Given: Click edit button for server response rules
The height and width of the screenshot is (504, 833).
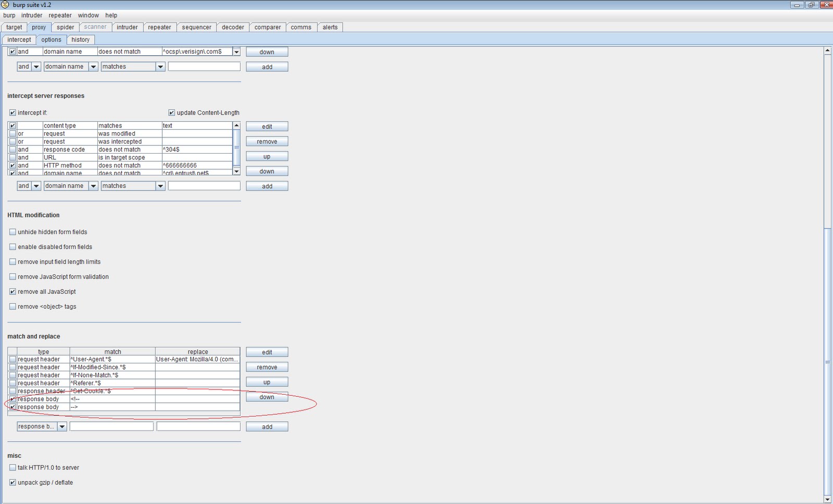Looking at the screenshot, I should click(267, 127).
